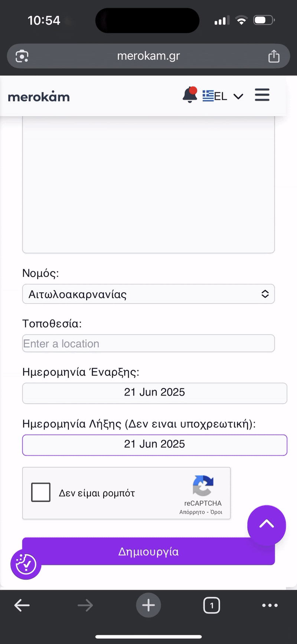This screenshot has width=297, height=644.
Task: Tap the camera search icon in address bar
Action: (22, 56)
